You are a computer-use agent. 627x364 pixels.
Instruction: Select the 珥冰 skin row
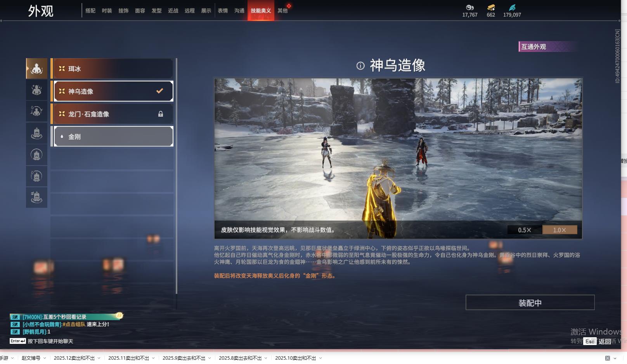(x=112, y=69)
